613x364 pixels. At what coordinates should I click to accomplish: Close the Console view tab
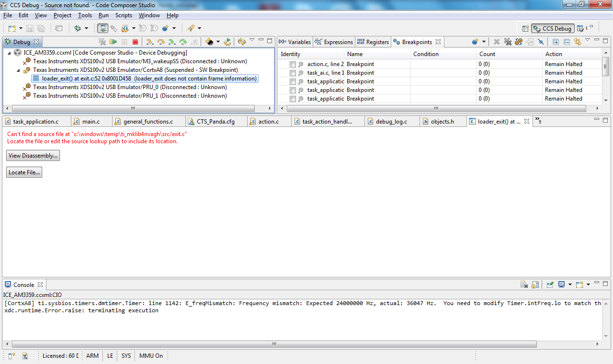click(40, 284)
